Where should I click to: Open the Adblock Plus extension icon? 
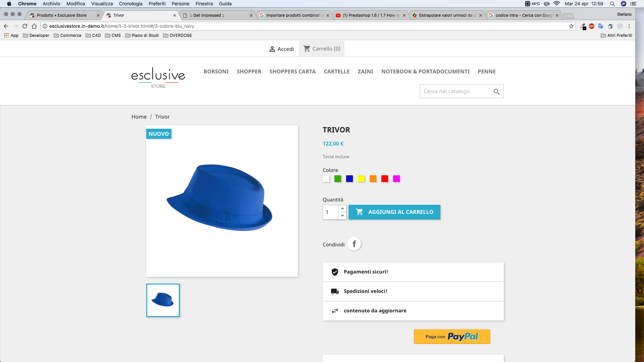[x=592, y=26]
